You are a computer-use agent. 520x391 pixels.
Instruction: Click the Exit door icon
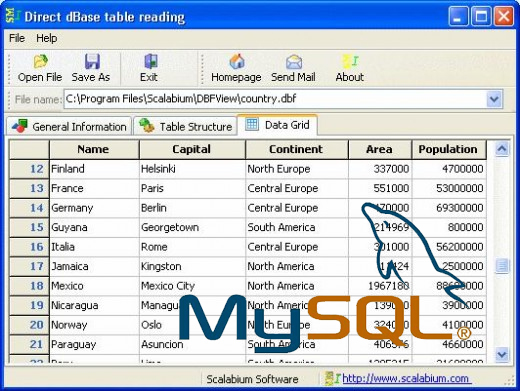tap(151, 61)
